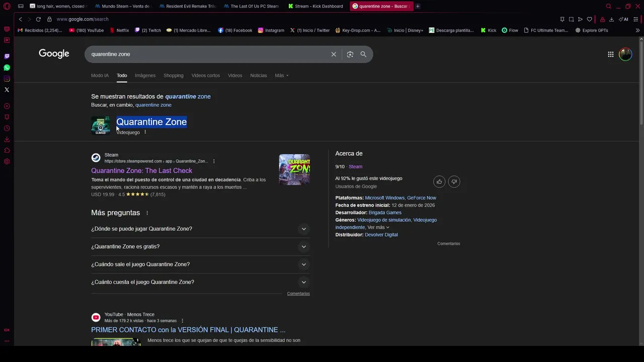This screenshot has height=362, width=644.
Task: Open downloads from the sidebar
Action: point(7,139)
